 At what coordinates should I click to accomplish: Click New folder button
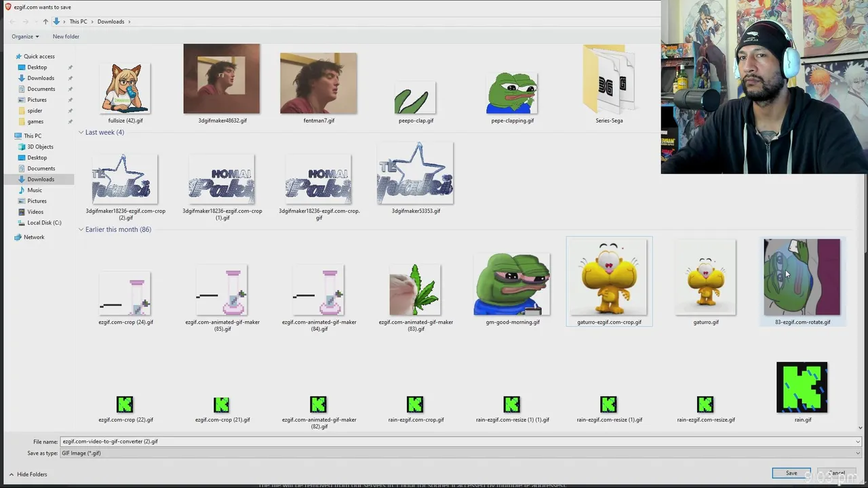66,37
